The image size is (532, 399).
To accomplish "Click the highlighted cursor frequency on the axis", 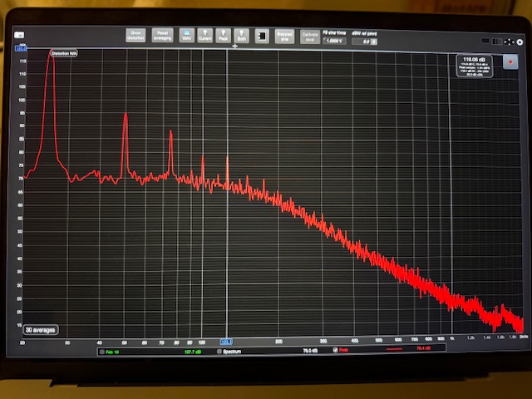I will click(226, 342).
